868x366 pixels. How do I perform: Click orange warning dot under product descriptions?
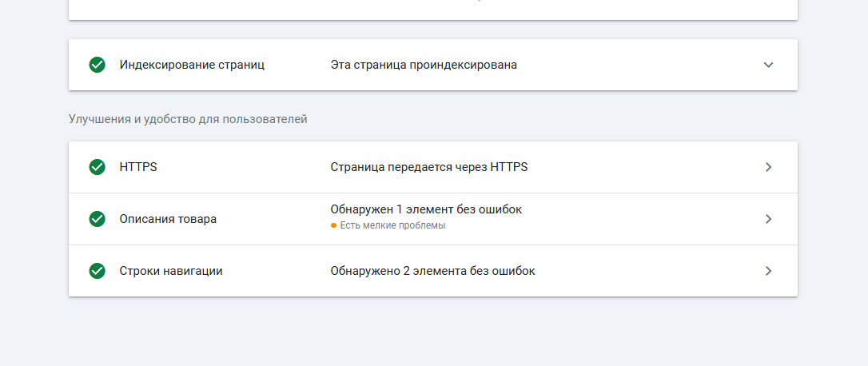(333, 226)
